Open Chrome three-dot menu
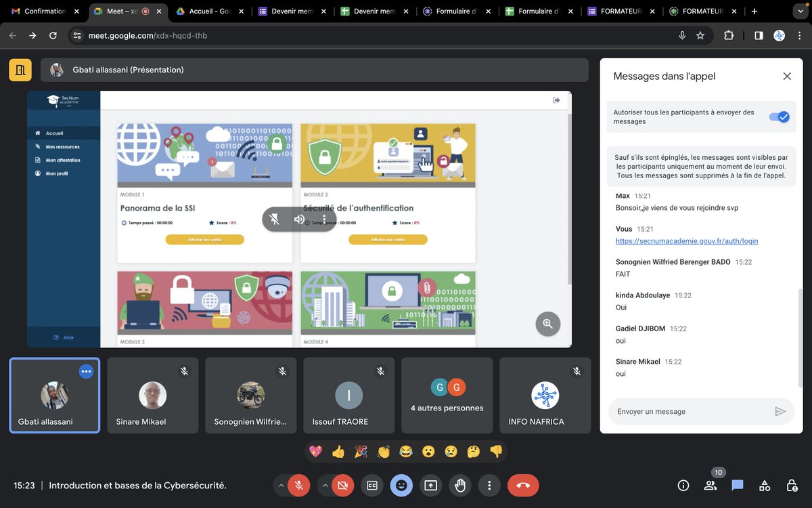 [x=799, y=35]
